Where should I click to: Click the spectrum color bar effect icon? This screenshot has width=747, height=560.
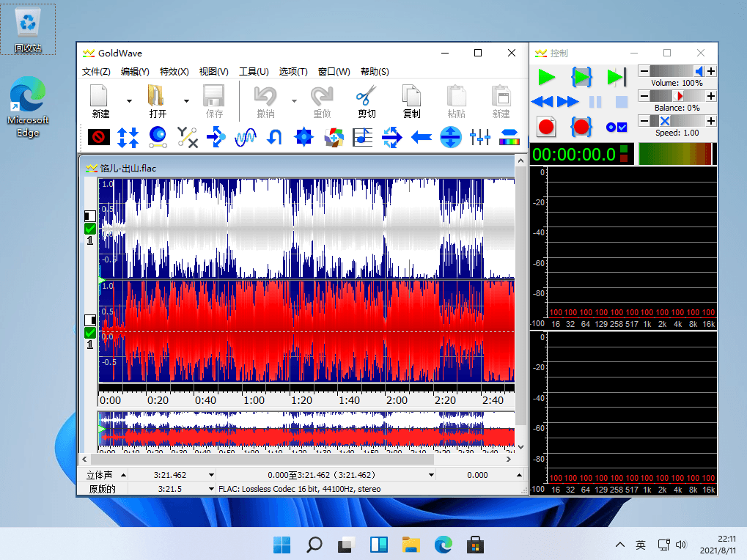coord(509,137)
